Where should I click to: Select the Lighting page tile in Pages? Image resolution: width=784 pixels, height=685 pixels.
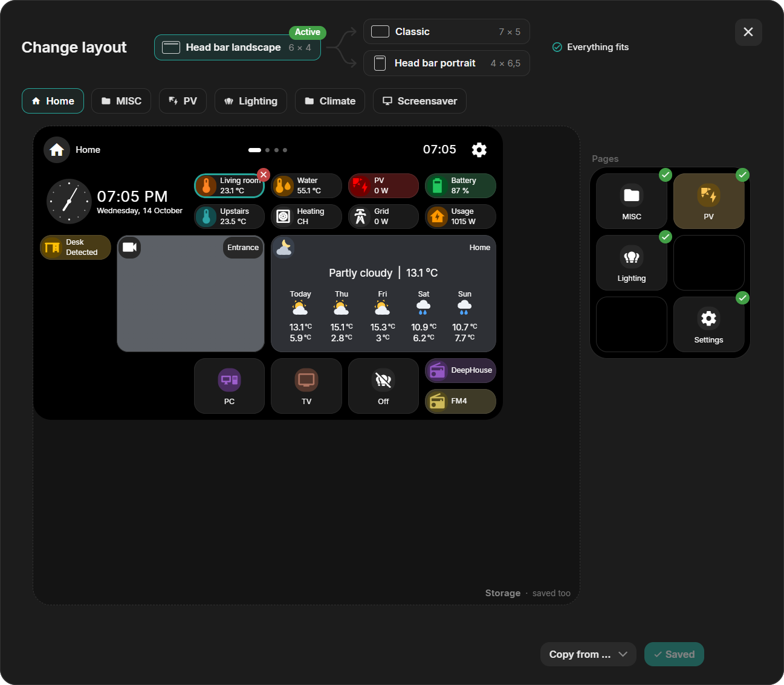pyautogui.click(x=632, y=263)
